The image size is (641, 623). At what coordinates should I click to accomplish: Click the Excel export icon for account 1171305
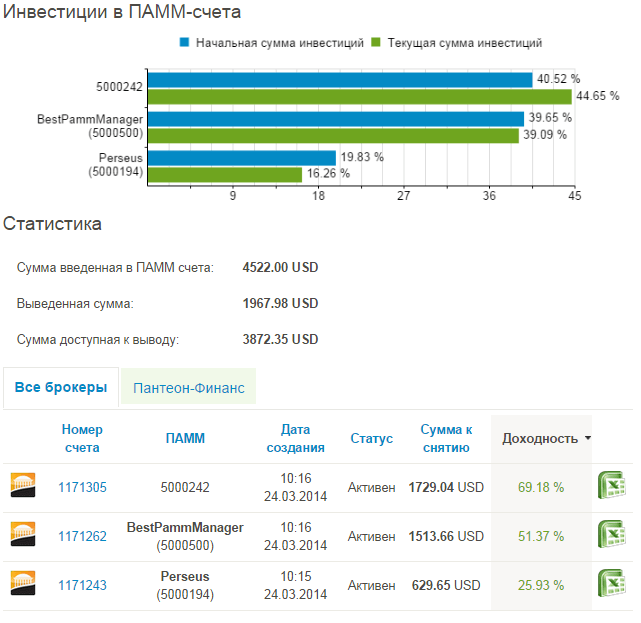(611, 485)
